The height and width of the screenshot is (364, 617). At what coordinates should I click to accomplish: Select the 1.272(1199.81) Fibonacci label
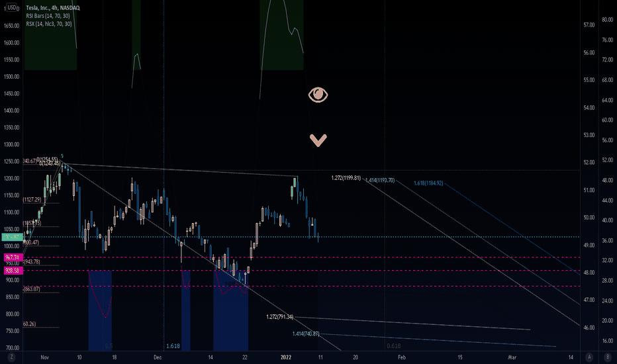coord(346,178)
